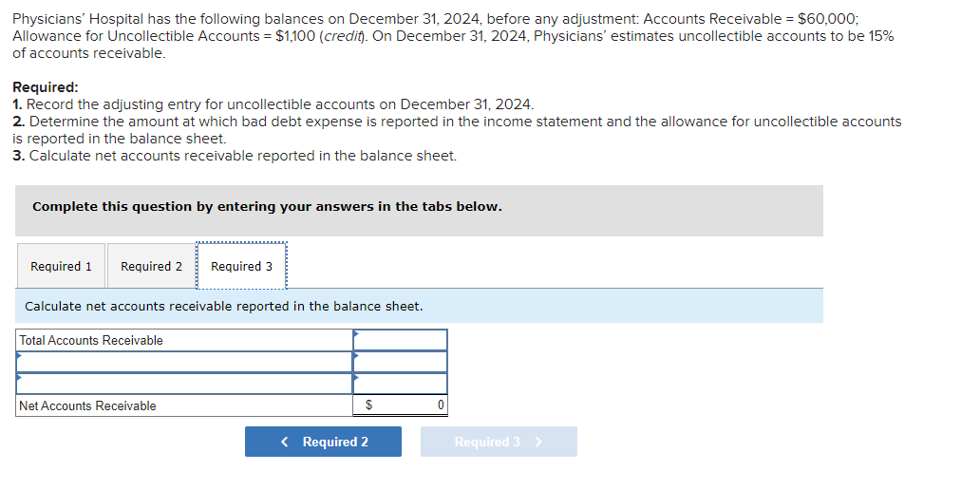Open the third row account name dropdown
This screenshot has width=980, height=490.
coord(184,384)
